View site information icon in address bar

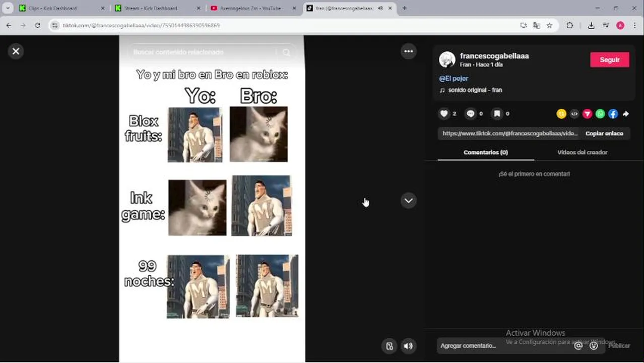click(55, 25)
